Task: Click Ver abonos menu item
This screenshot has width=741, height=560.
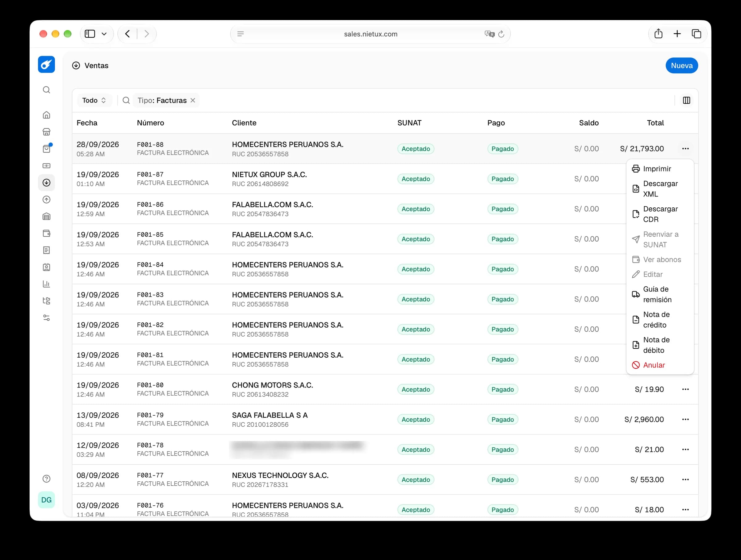Action: (x=660, y=259)
